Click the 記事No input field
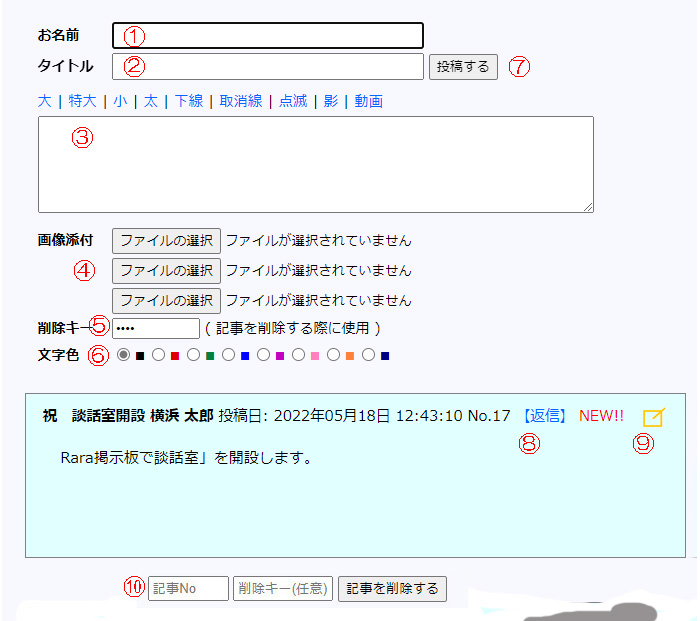 pos(188,588)
